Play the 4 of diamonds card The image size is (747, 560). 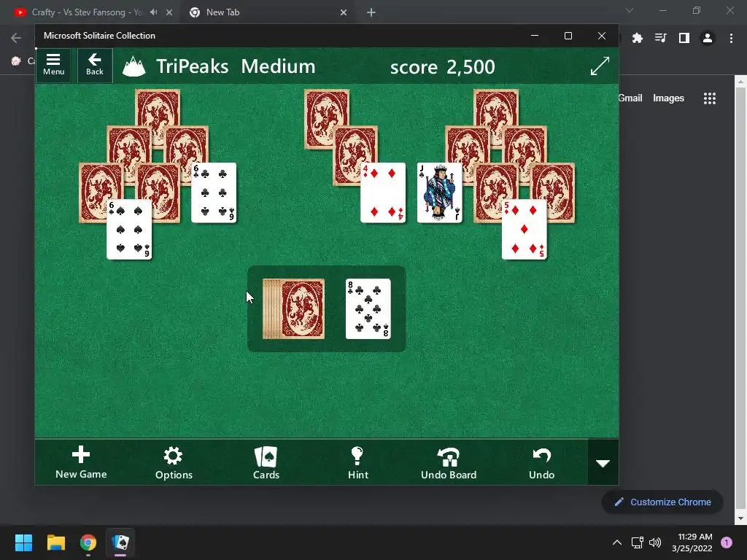383,192
